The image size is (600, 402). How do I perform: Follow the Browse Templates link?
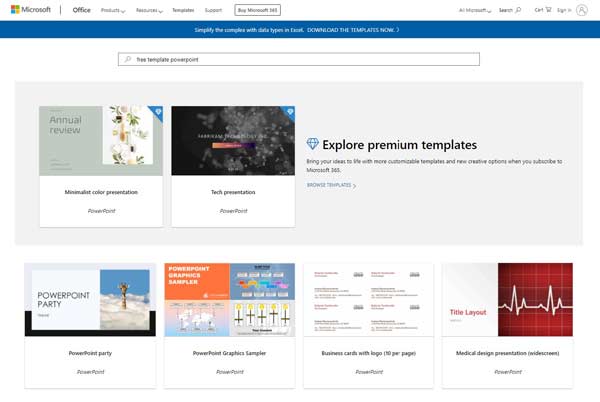click(331, 185)
